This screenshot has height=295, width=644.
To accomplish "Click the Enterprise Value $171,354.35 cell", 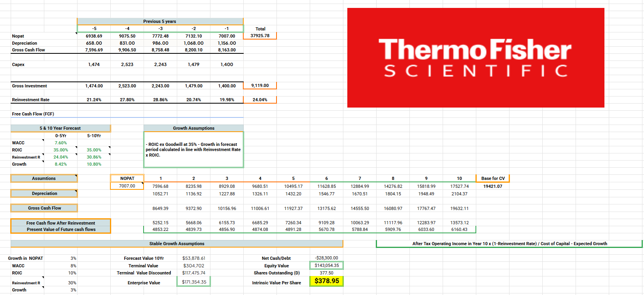I will tap(193, 282).
